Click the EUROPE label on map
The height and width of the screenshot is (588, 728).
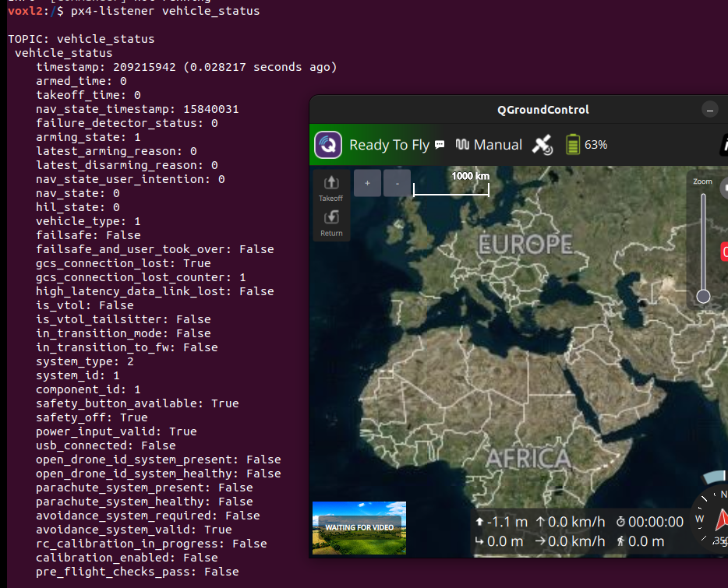[x=525, y=244]
